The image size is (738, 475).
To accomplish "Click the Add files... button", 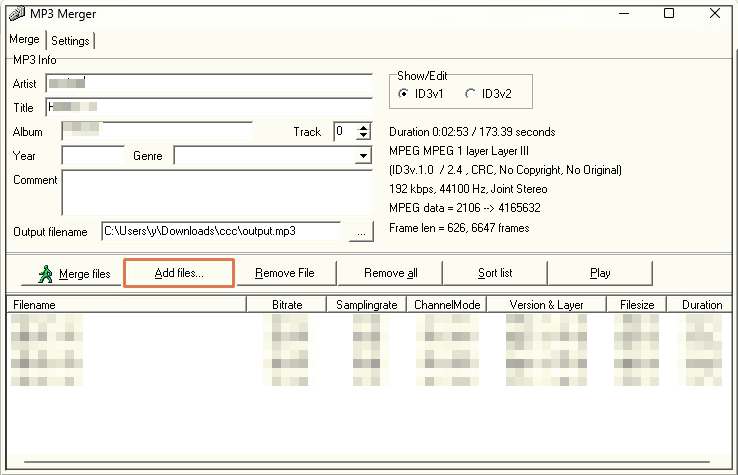I will [x=179, y=273].
